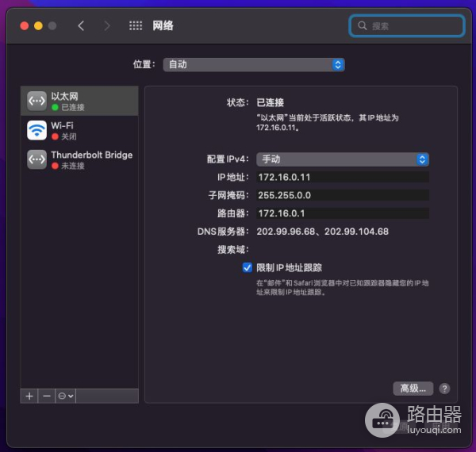The height and width of the screenshot is (452, 476).
Task: Open help with question mark button
Action: 444,389
